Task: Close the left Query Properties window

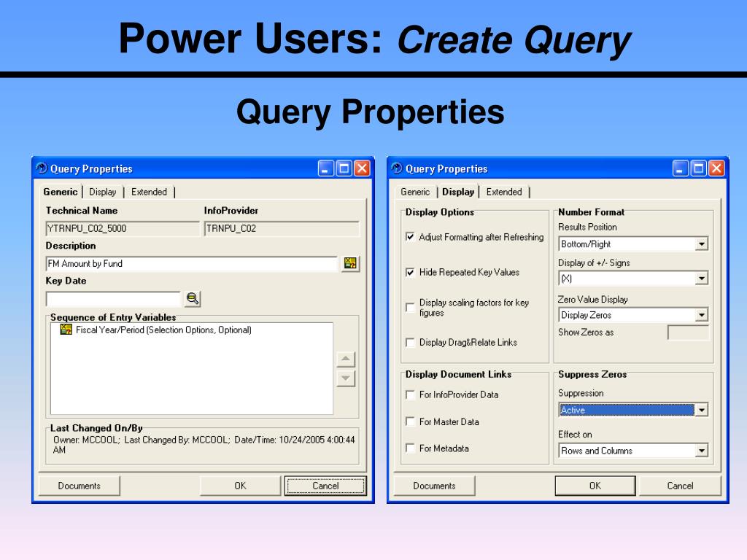Action: (362, 168)
